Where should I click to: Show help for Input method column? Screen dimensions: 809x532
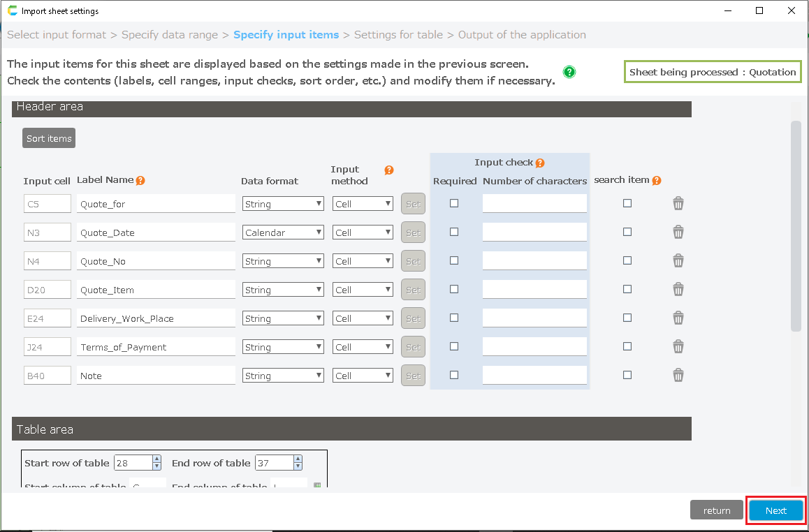(x=389, y=170)
